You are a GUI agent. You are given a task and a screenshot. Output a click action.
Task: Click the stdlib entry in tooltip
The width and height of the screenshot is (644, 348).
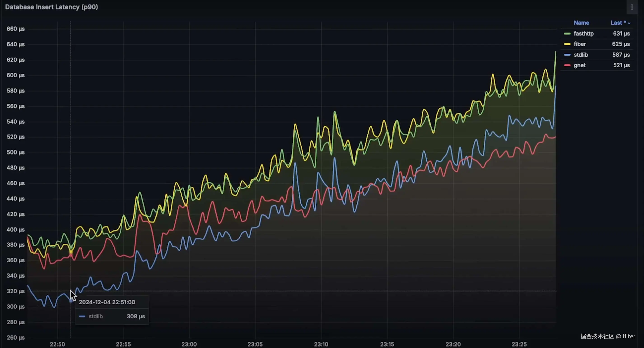pos(96,317)
